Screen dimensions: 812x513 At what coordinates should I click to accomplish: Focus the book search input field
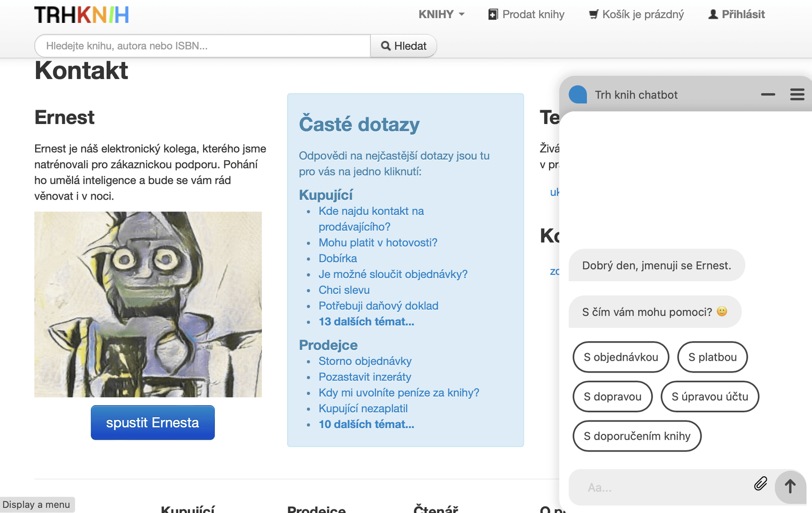[203, 46]
